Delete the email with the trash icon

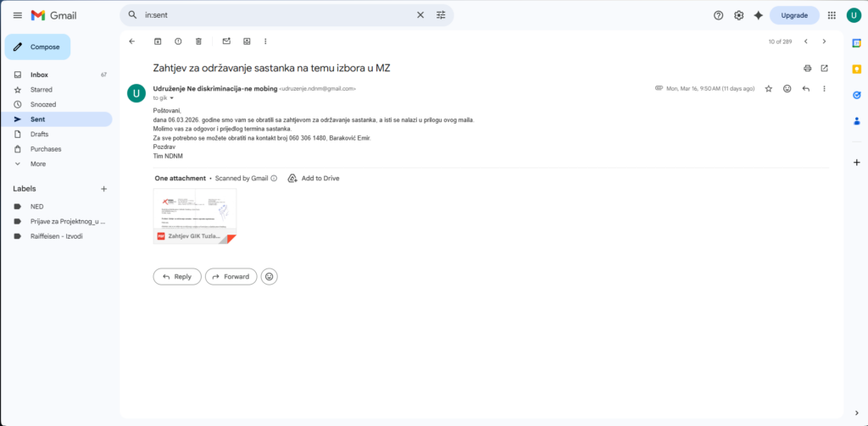198,41
